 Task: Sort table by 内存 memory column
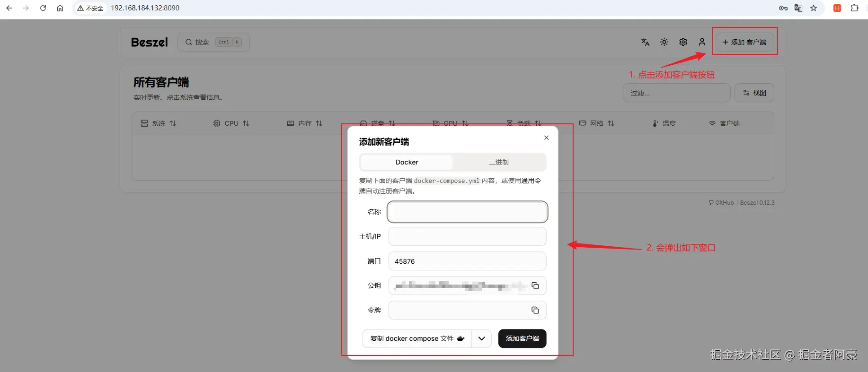click(305, 123)
